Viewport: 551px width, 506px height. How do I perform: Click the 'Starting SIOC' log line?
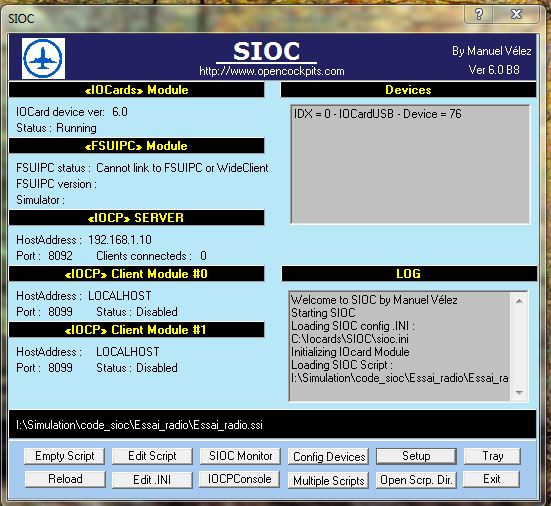(323, 313)
